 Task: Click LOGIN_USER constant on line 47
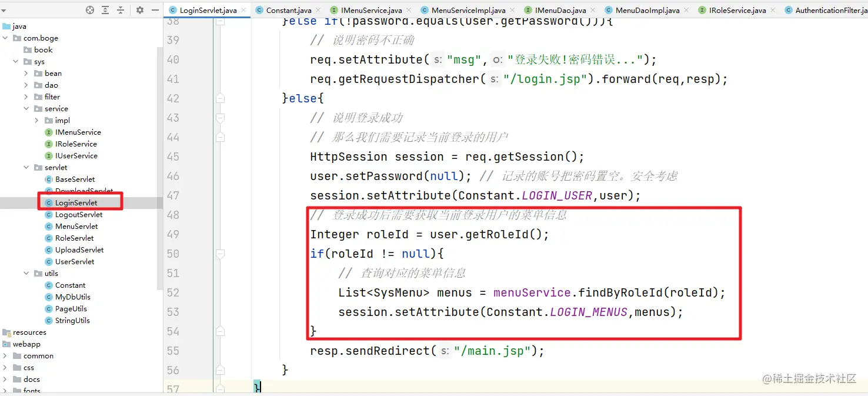click(557, 195)
